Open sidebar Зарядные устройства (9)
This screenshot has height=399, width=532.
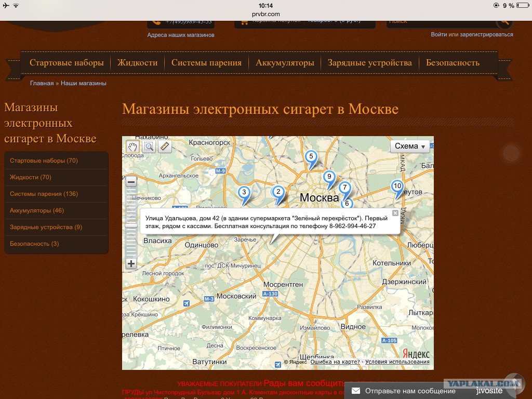(46, 227)
